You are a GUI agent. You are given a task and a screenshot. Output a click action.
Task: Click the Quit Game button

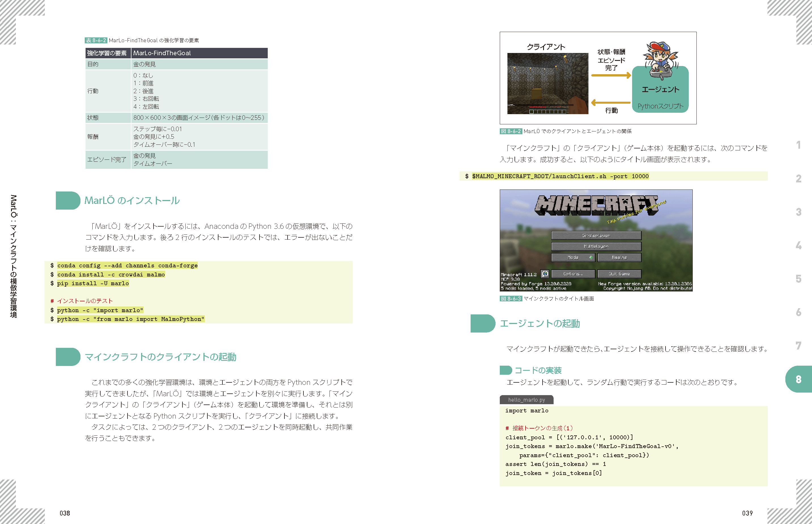(x=619, y=274)
